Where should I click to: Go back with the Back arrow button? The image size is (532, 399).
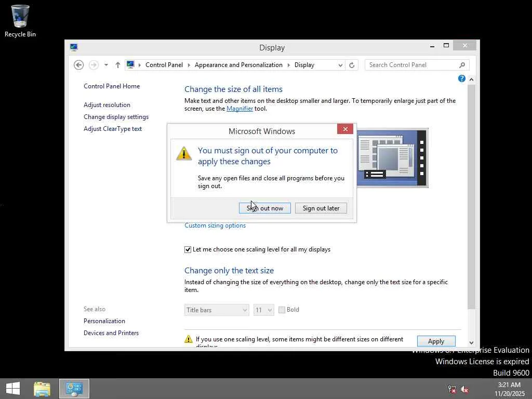79,65
